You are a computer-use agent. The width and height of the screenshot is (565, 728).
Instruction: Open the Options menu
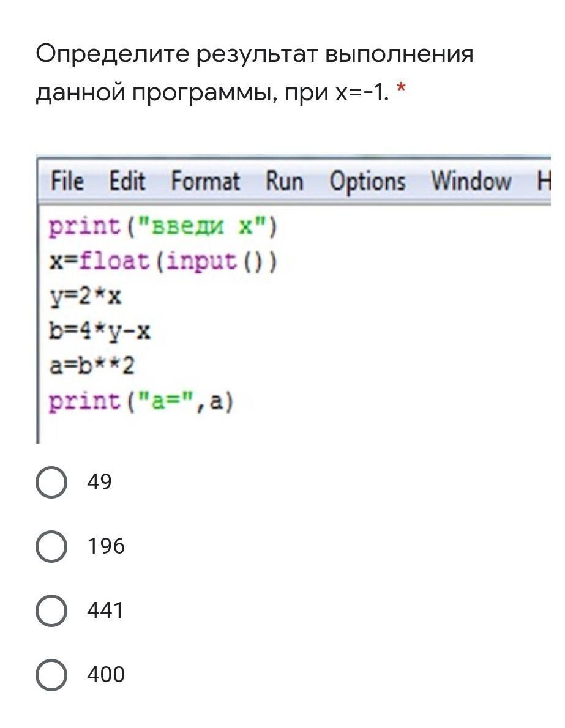pyautogui.click(x=367, y=182)
